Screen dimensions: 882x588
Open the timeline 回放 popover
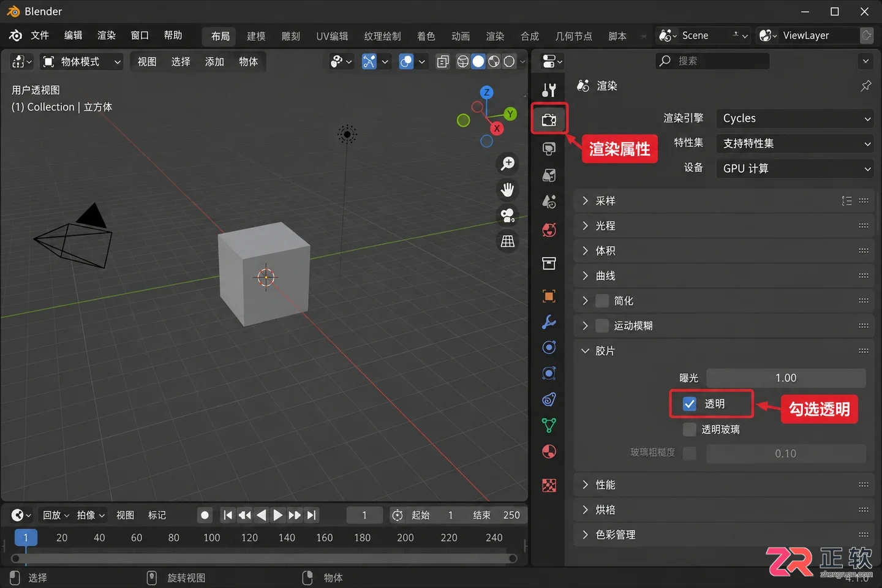[56, 515]
